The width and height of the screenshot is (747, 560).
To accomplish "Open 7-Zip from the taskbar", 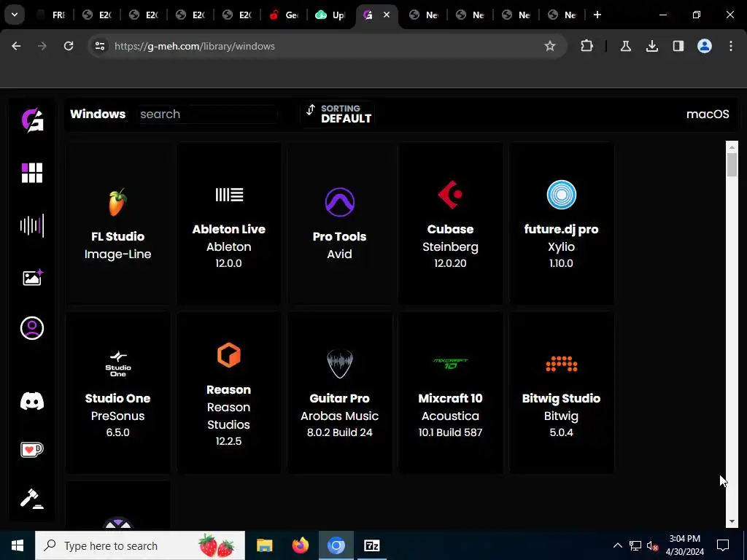I will [371, 545].
